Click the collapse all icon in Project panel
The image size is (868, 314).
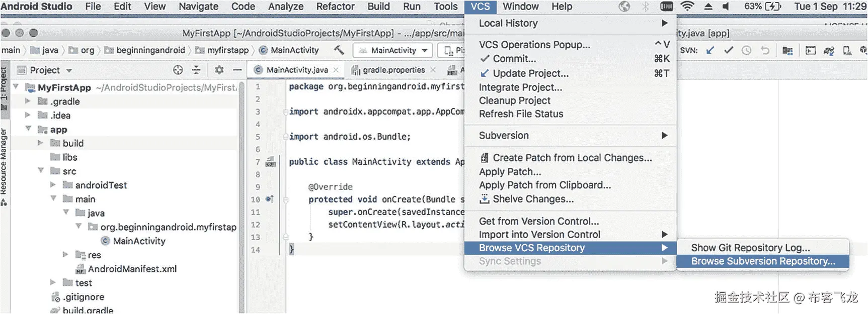tap(196, 70)
